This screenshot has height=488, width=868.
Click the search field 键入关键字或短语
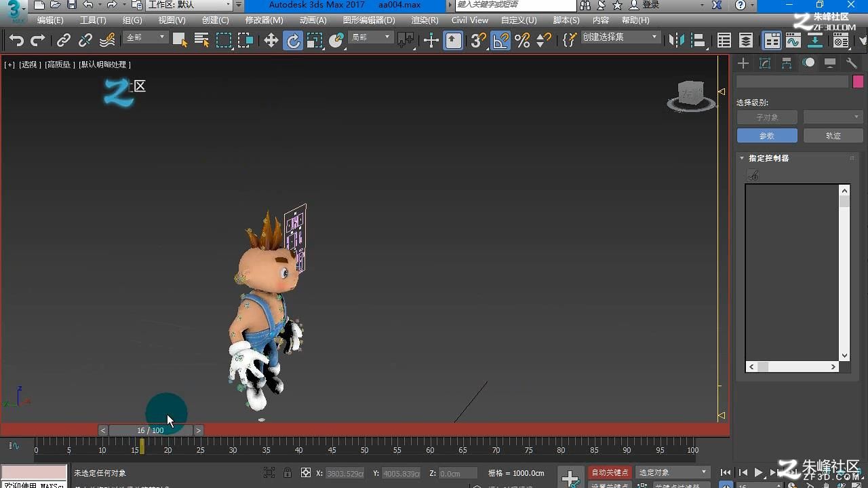click(x=515, y=5)
